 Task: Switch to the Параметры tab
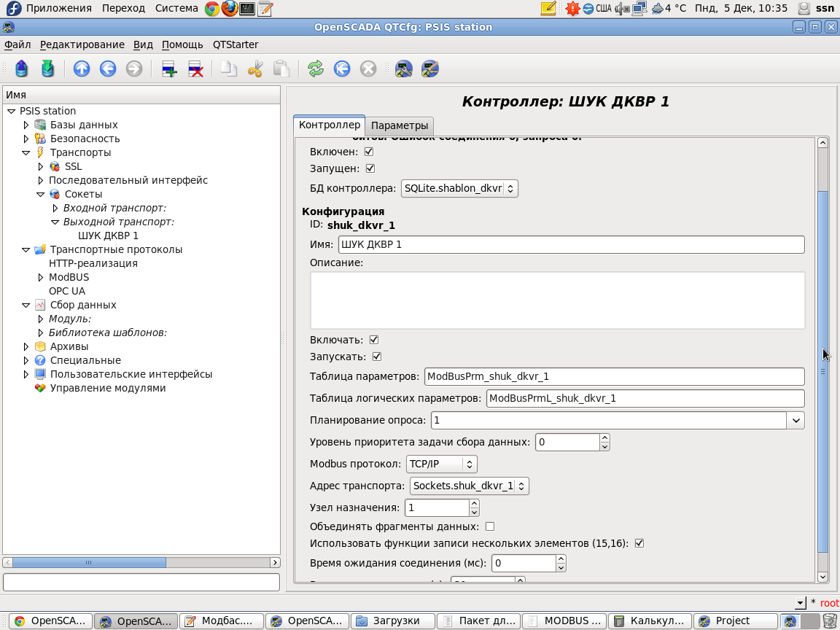400,125
